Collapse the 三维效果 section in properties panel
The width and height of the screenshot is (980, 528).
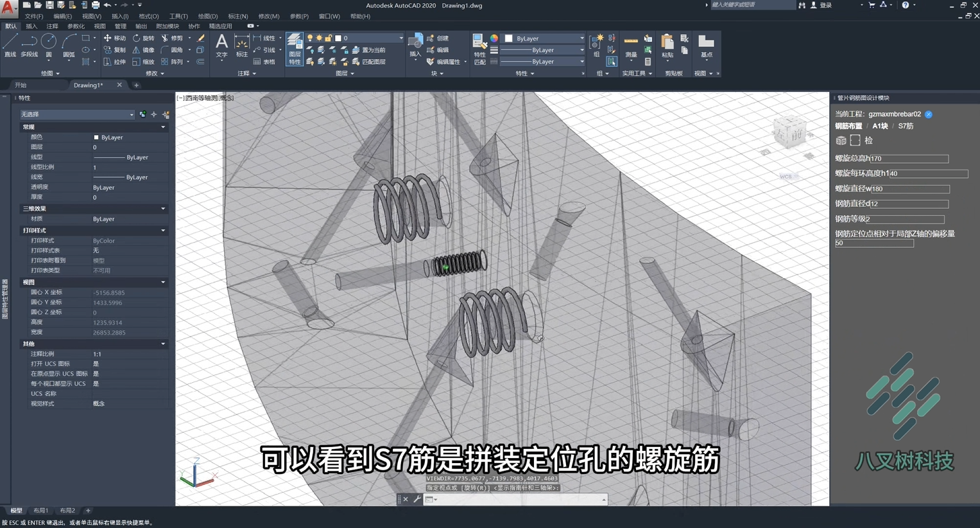coord(163,209)
